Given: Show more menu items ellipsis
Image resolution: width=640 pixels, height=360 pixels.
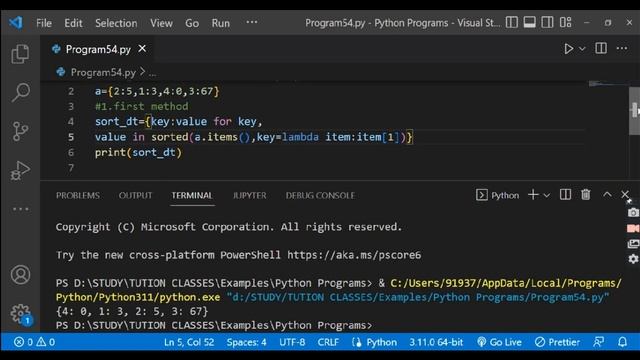Looking at the screenshot, I should click(x=252, y=22).
